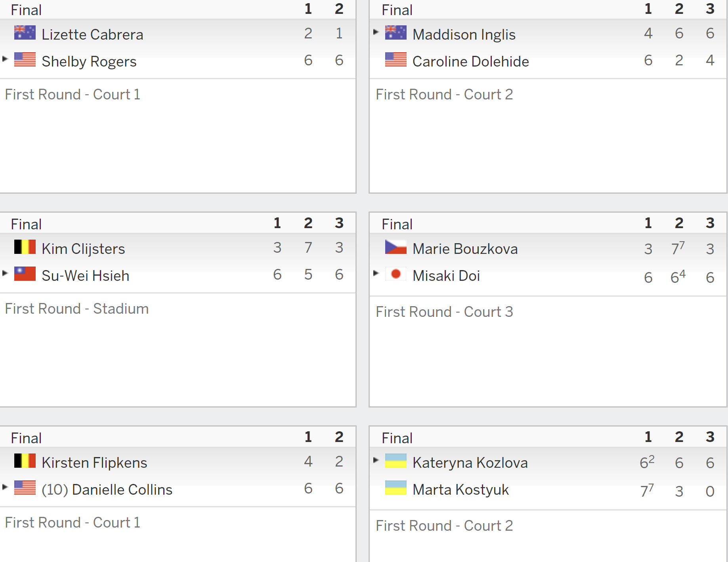Click the Belgian flag beside Kirsten Flipkens
Screen dimensions: 728x562
pos(25,461)
